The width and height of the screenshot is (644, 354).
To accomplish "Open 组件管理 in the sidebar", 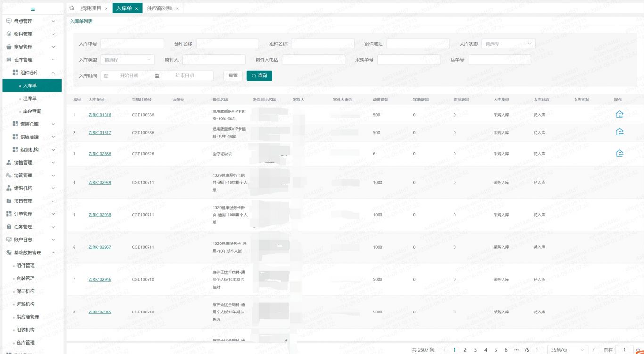I will [x=25, y=265].
